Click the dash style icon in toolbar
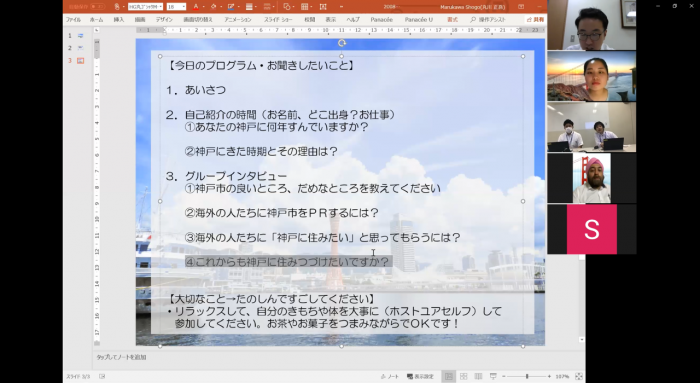This screenshot has width=700, height=383. [267, 7]
